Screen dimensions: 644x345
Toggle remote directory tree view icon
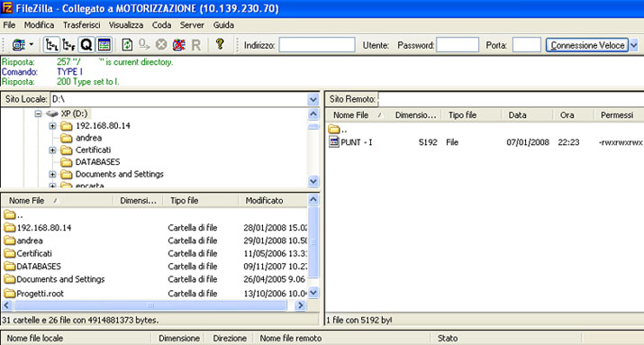pos(68,44)
